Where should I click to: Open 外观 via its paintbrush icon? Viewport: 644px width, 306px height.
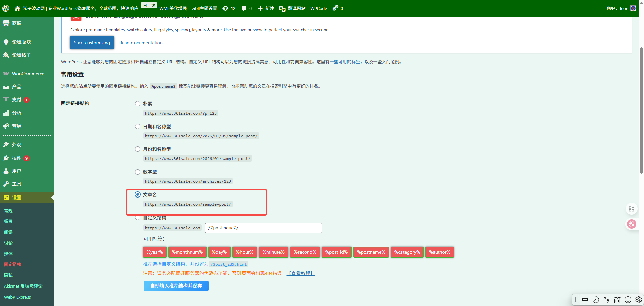[x=6, y=144]
